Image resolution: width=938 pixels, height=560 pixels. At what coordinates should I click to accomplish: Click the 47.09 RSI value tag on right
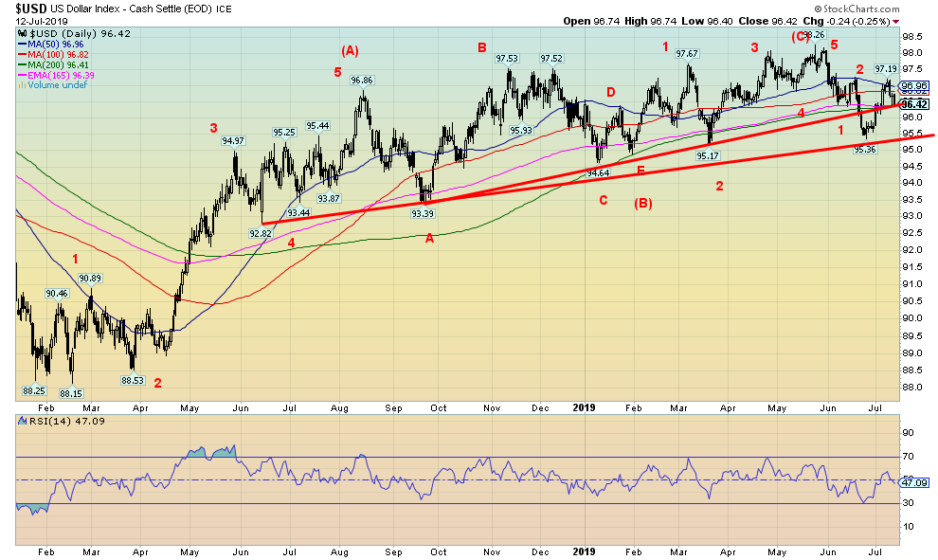pos(912,481)
